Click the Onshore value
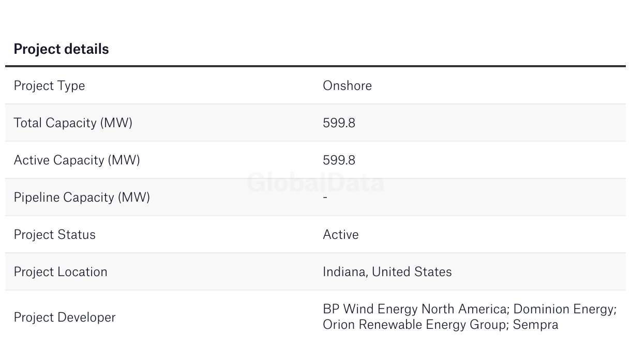This screenshot has height=364, width=631. pyautogui.click(x=347, y=85)
